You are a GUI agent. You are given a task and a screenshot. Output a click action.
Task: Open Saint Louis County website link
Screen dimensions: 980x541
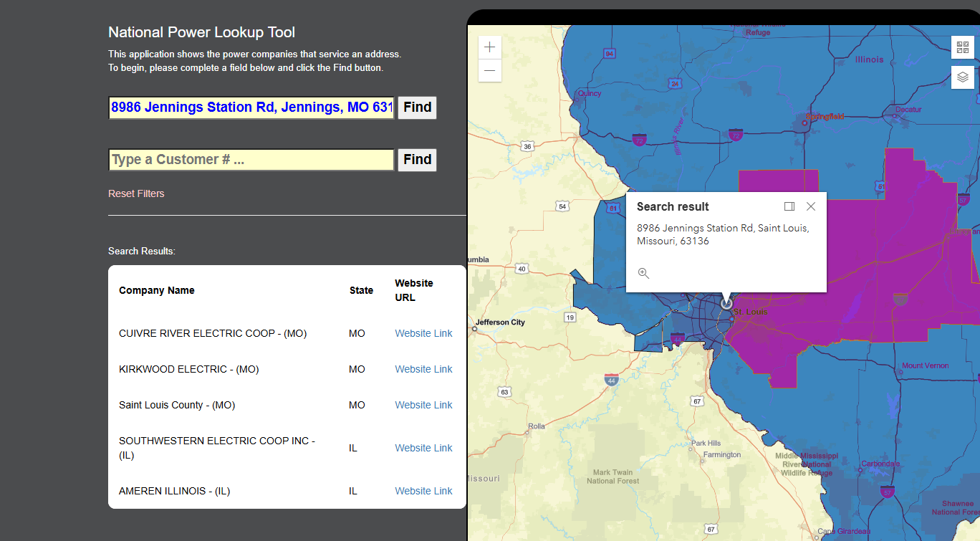(423, 405)
